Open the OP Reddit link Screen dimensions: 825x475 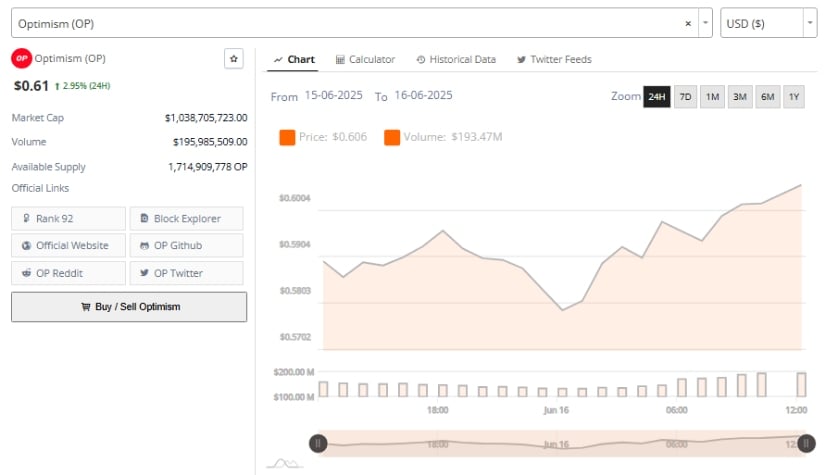click(x=68, y=273)
